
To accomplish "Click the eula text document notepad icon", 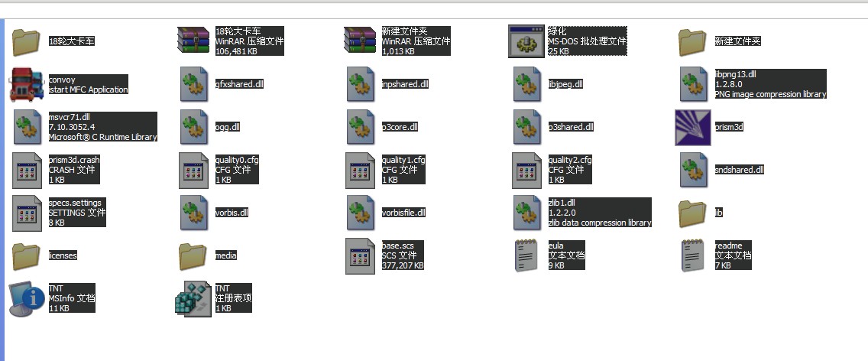I will (x=526, y=255).
